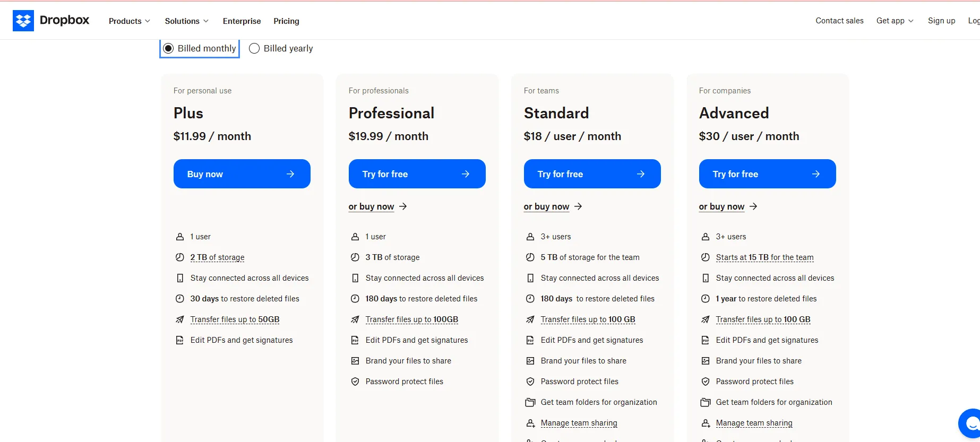Click the user icon beside 3+ users in Advanced
Image resolution: width=980 pixels, height=442 pixels.
[706, 237]
